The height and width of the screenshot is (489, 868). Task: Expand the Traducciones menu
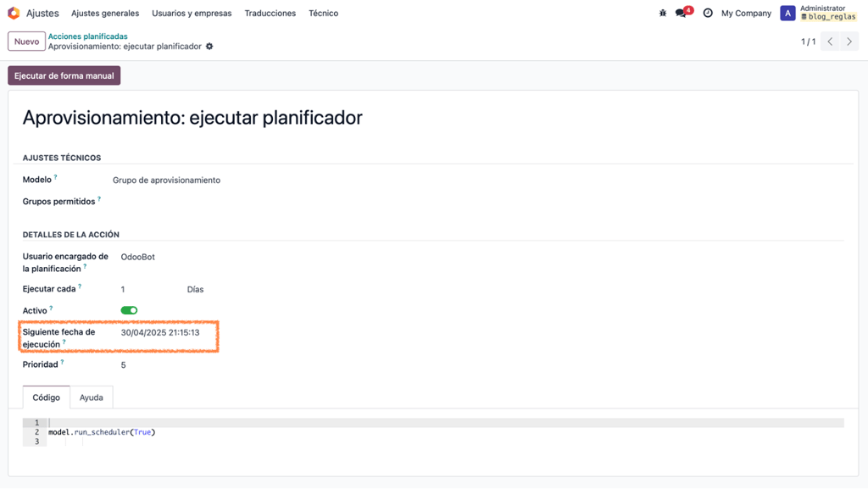270,14
